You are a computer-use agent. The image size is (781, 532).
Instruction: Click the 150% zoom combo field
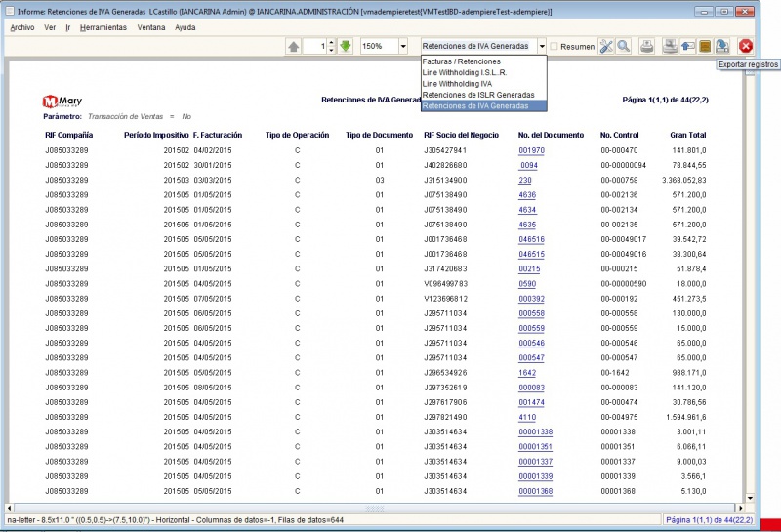[x=379, y=46]
